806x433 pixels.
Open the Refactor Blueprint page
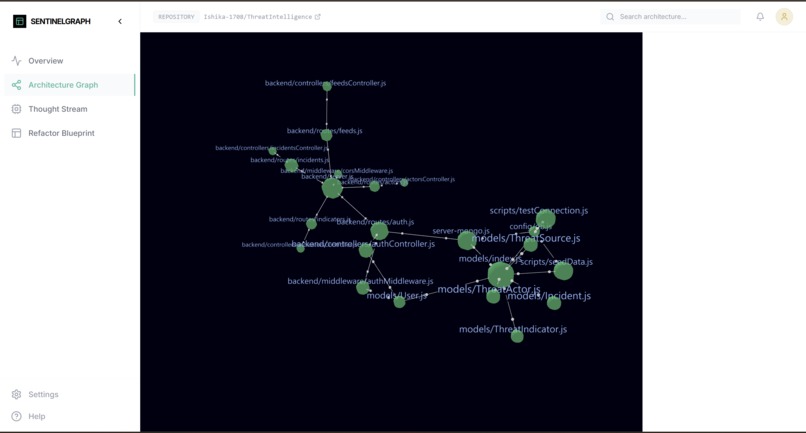(x=69, y=133)
